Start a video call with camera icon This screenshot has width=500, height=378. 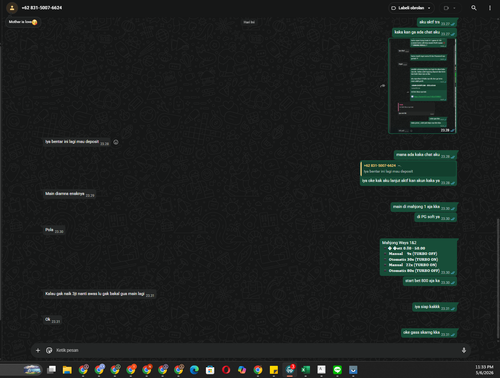coord(446,8)
